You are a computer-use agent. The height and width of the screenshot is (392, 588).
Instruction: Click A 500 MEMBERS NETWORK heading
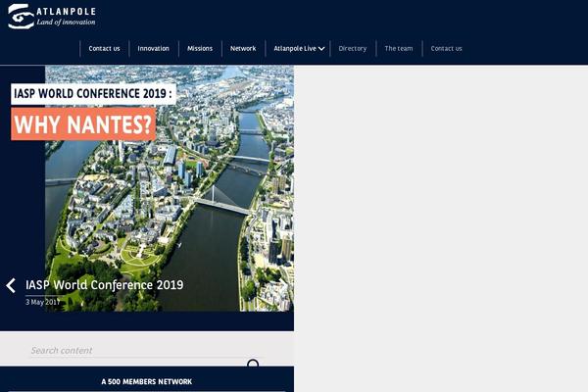tap(147, 381)
